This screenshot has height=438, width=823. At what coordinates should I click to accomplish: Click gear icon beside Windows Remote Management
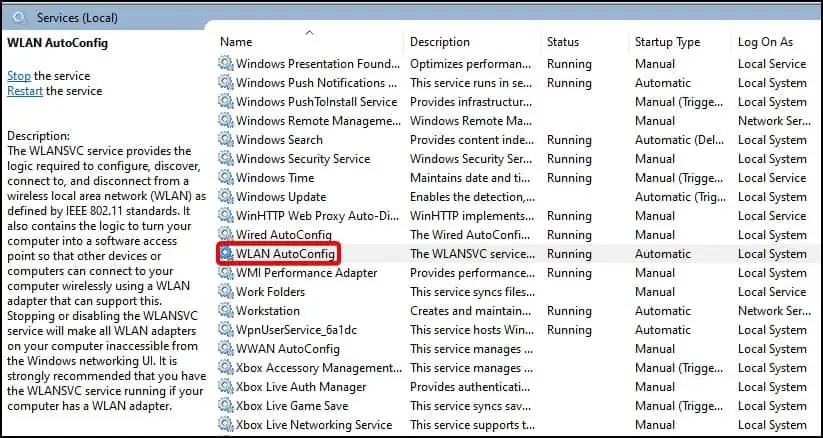click(226, 121)
